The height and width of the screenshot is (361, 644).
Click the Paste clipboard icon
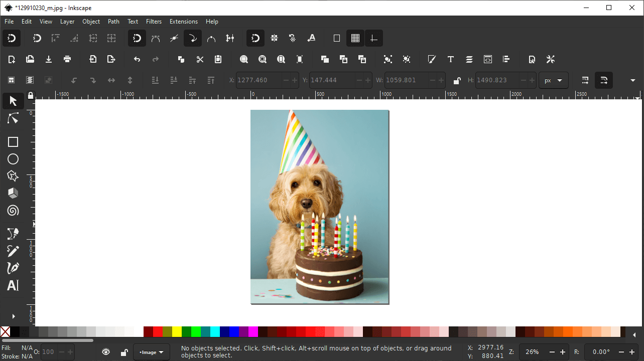click(218, 59)
